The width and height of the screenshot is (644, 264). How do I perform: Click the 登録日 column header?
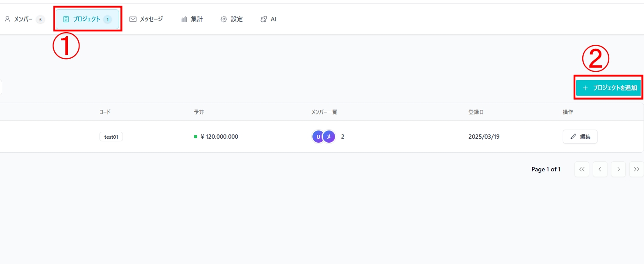click(476, 112)
